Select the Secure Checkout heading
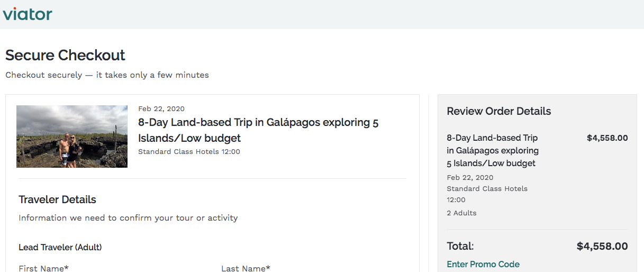 tap(65, 55)
